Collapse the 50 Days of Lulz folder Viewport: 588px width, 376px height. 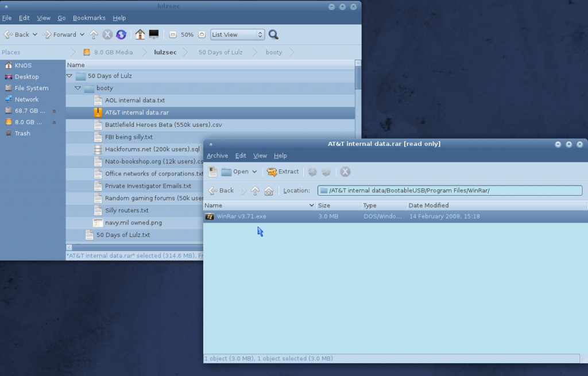[69, 76]
